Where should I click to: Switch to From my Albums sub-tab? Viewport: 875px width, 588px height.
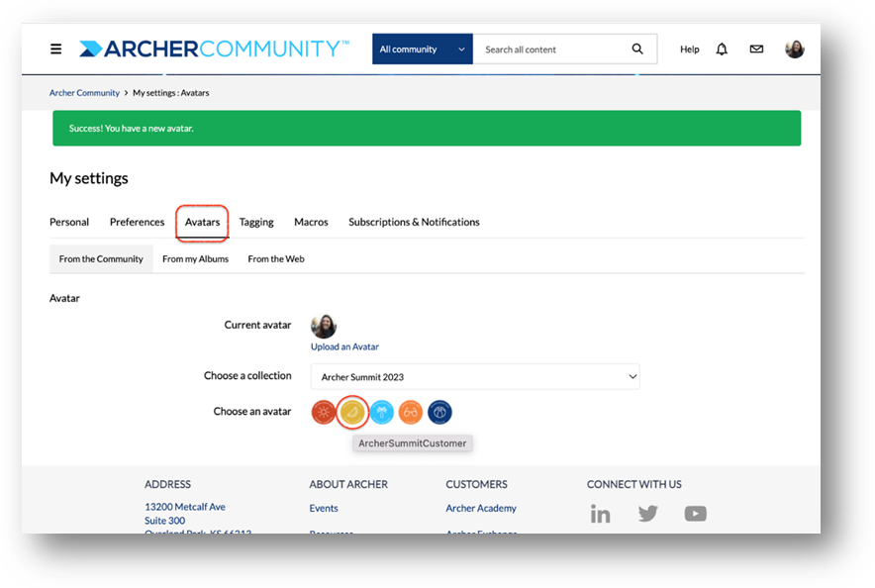[195, 258]
